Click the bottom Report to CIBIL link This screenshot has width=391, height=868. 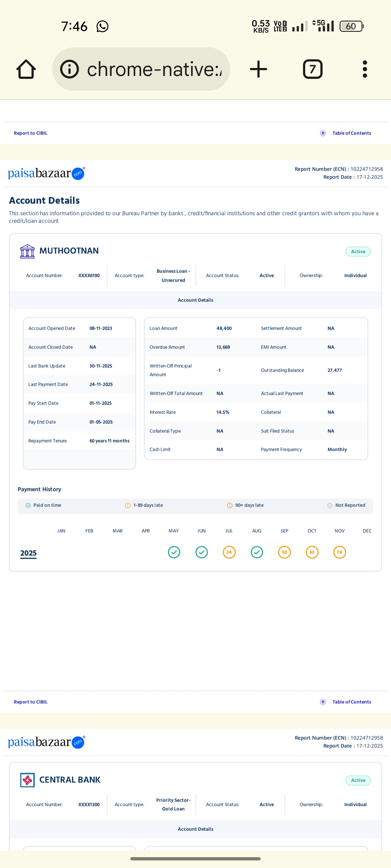tap(31, 702)
